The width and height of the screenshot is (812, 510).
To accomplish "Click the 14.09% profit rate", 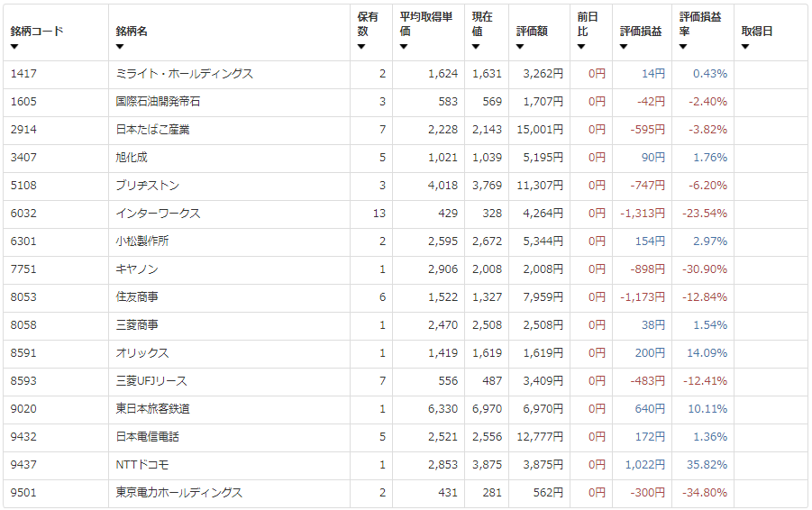I will point(707,353).
